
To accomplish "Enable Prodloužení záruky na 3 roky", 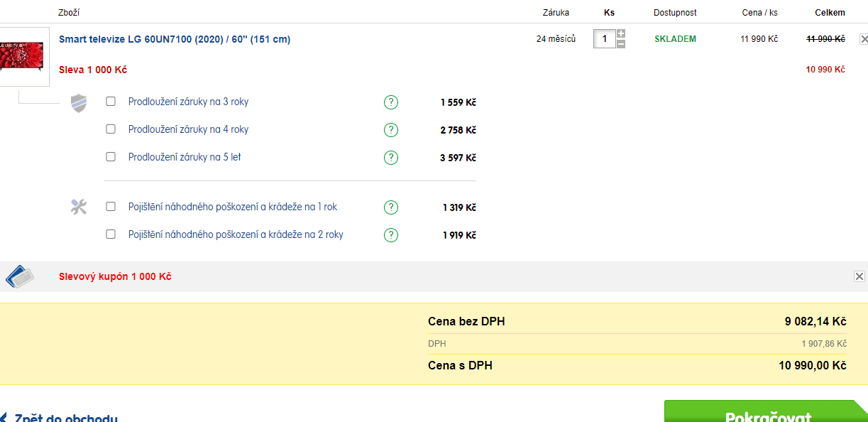I will pos(111,102).
